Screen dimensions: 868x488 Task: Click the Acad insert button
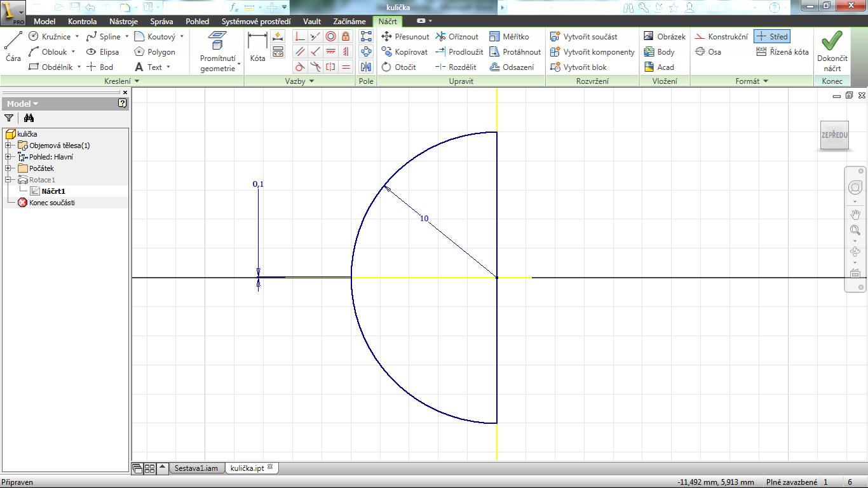click(x=659, y=67)
